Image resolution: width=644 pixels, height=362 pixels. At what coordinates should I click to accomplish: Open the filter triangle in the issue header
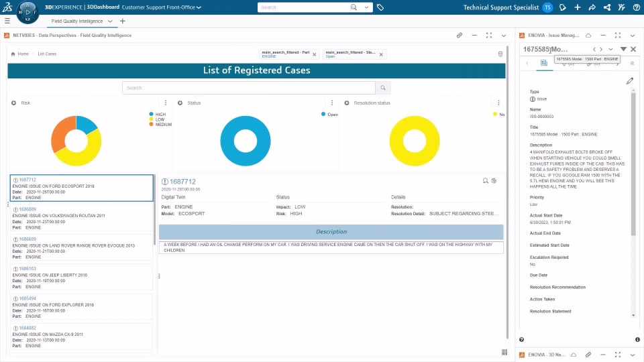click(x=623, y=49)
